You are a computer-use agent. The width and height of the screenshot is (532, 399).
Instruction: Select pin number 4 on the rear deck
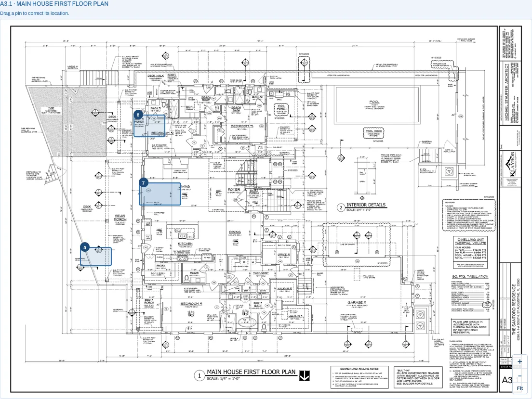85,247
